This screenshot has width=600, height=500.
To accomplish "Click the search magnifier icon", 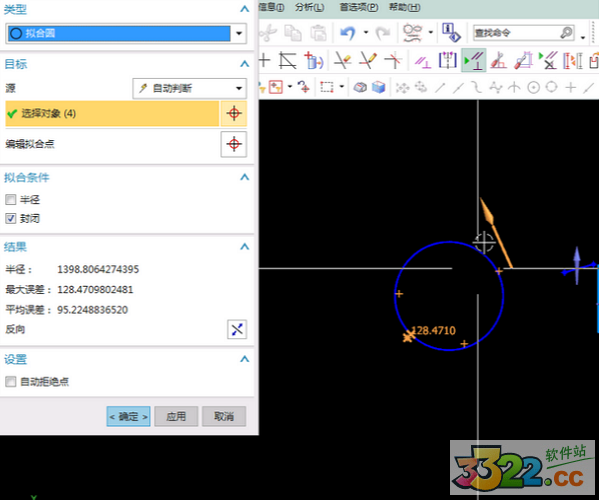I will coord(567,33).
